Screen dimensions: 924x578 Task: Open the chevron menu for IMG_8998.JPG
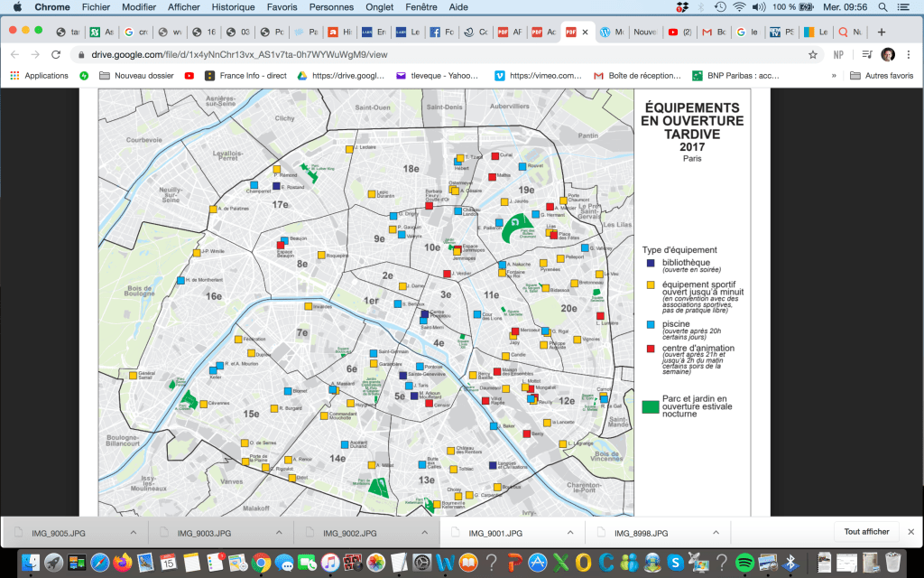click(716, 532)
